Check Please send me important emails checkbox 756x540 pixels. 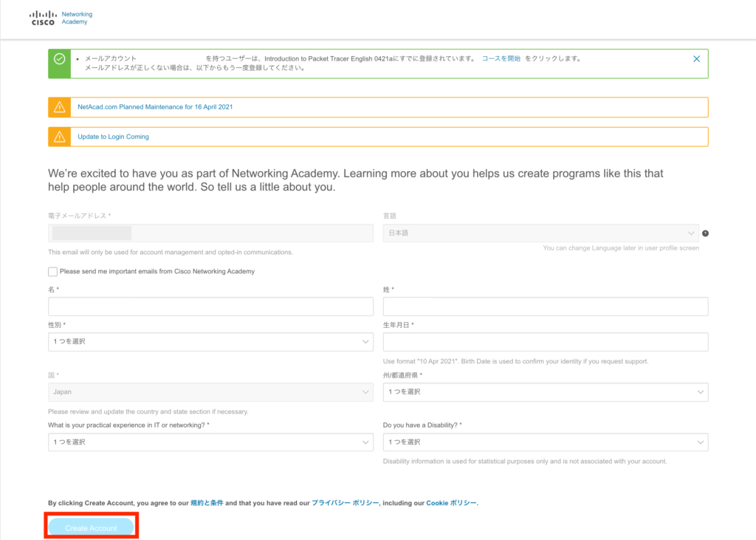(52, 272)
